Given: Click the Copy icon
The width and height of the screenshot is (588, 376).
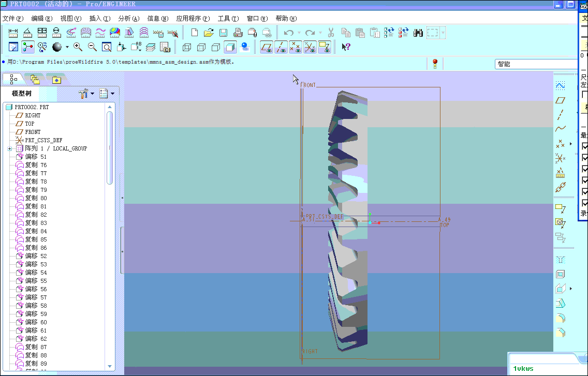Looking at the screenshot, I should pos(346,33).
